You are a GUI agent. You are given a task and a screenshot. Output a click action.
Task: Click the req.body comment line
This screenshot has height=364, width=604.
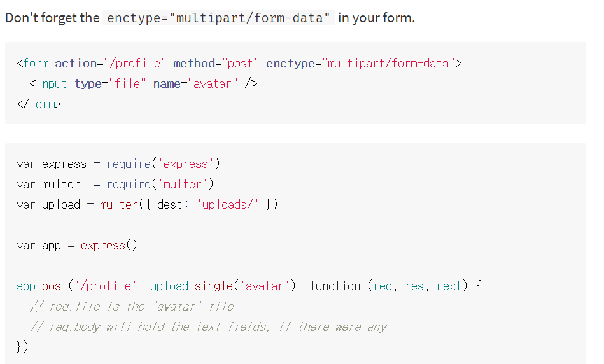tap(208, 326)
